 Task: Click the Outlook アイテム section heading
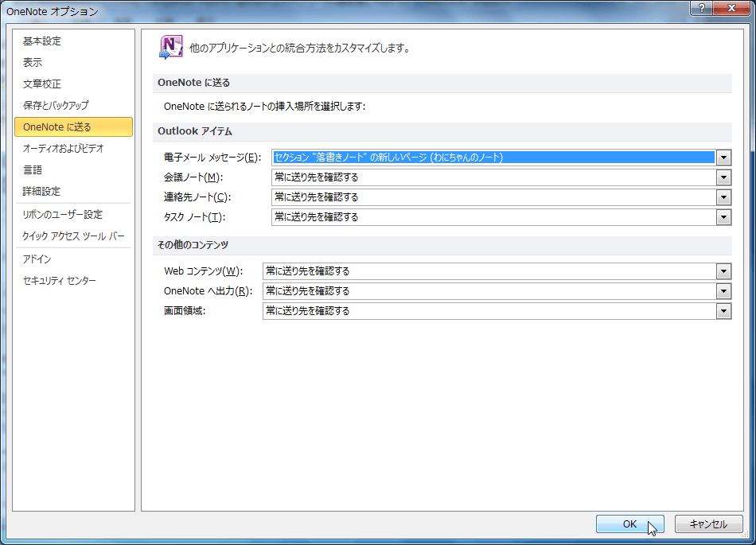tap(195, 131)
